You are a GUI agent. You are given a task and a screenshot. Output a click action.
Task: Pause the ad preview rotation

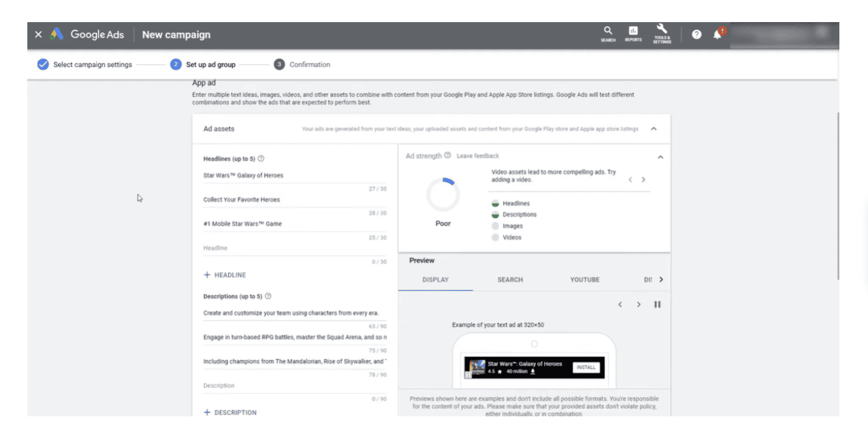point(657,304)
